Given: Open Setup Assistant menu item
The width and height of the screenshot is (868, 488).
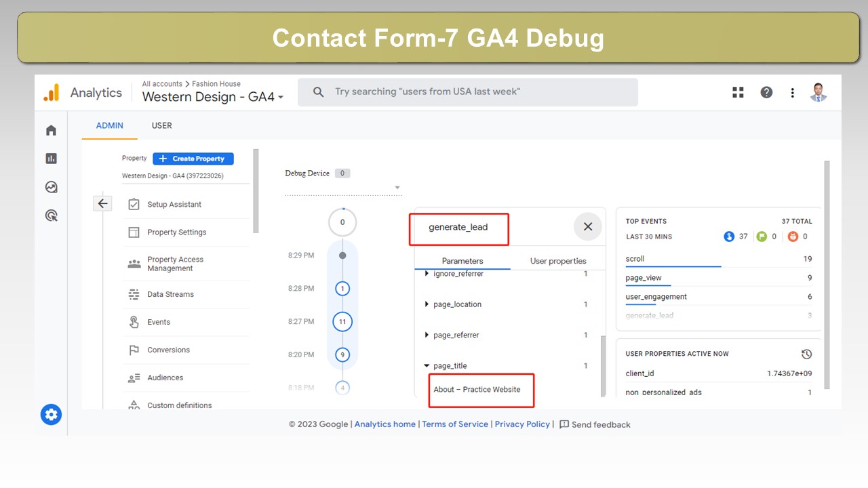Looking at the screenshot, I should pos(174,204).
